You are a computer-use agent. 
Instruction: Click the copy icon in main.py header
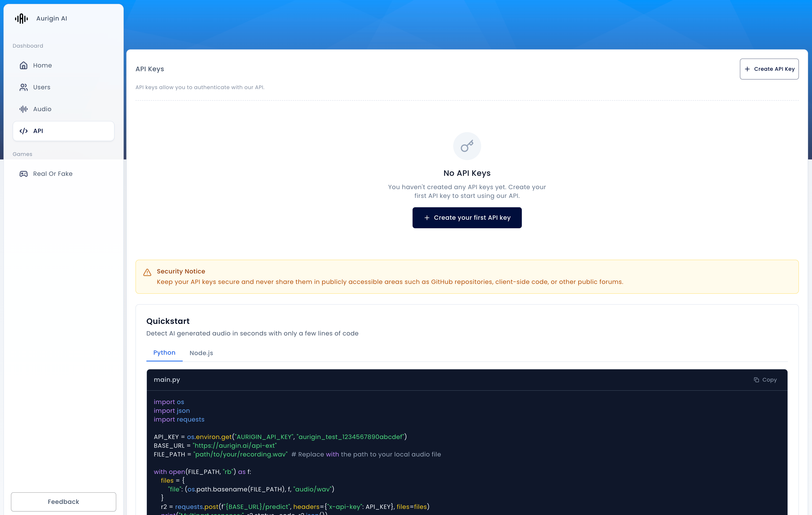(x=756, y=380)
